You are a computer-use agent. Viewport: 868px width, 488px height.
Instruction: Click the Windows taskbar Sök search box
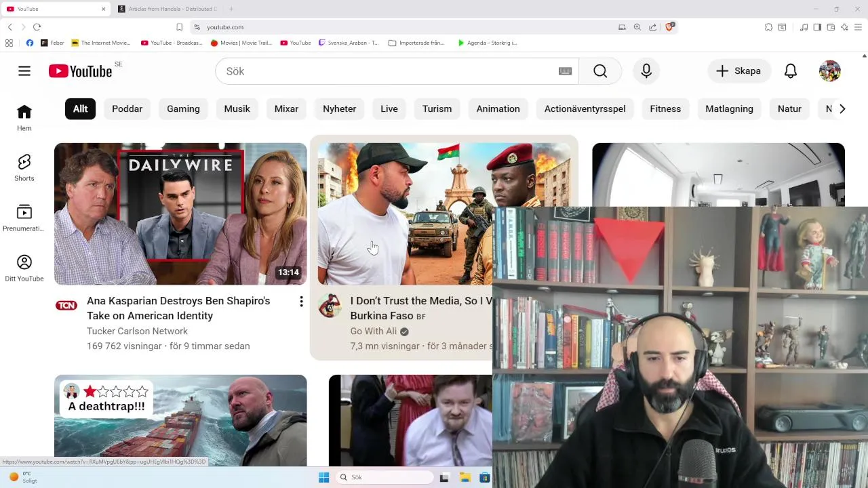[384, 477]
